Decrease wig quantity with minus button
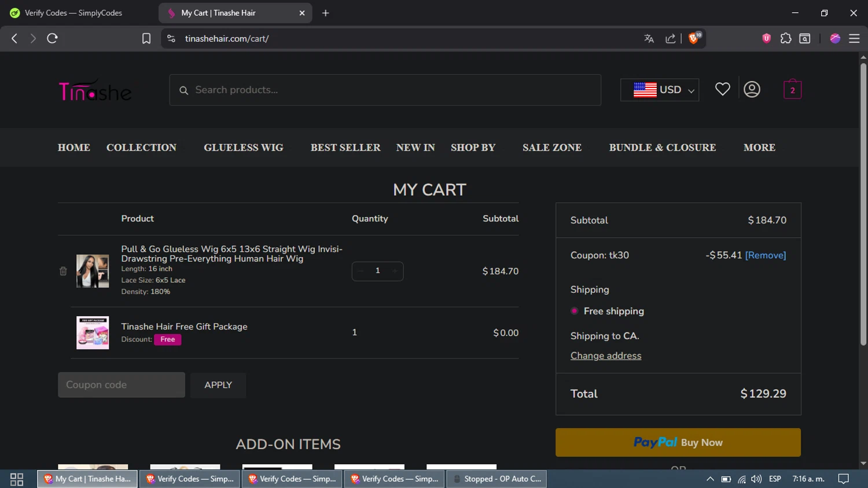868x488 pixels. (x=361, y=271)
